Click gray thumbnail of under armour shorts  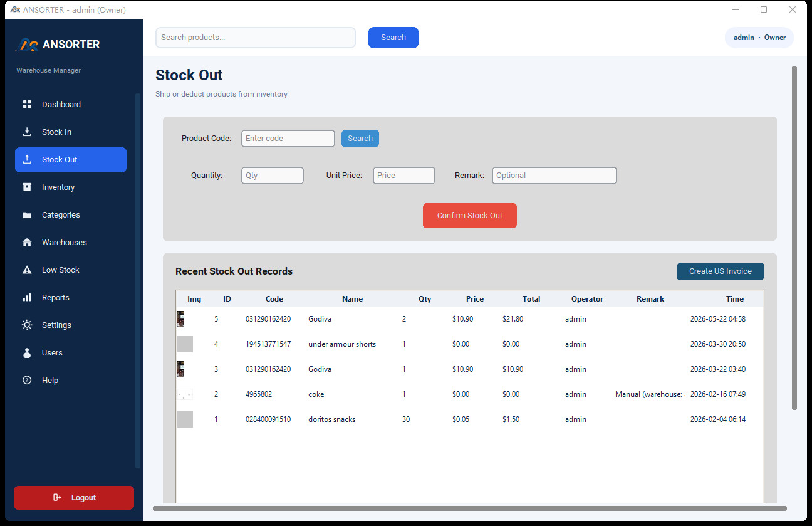click(185, 344)
